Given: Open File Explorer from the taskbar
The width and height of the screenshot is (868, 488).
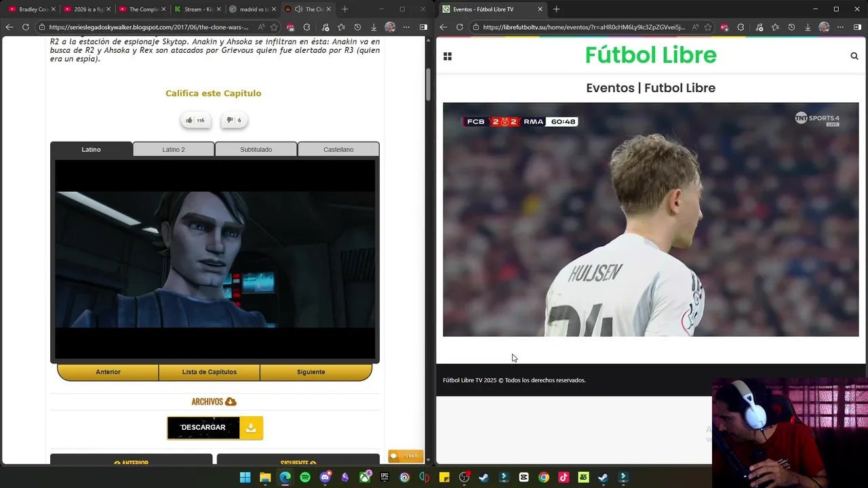Looking at the screenshot, I should [x=265, y=477].
